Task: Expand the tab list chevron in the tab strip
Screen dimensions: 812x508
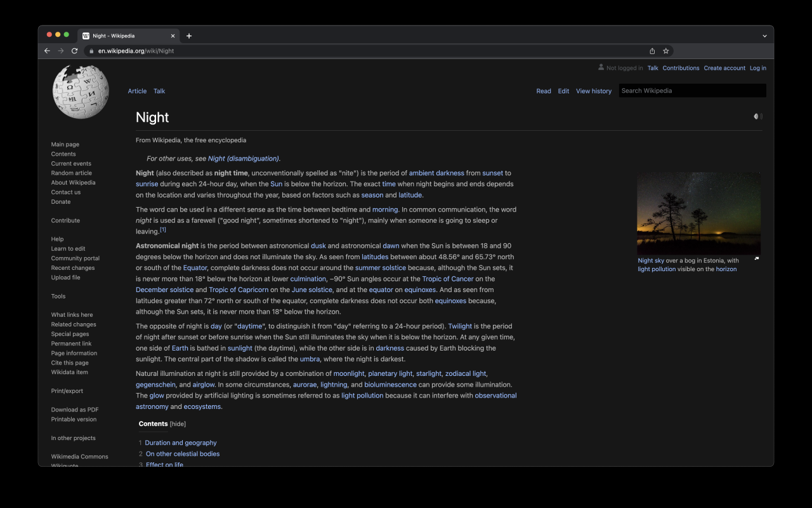Action: (764, 36)
